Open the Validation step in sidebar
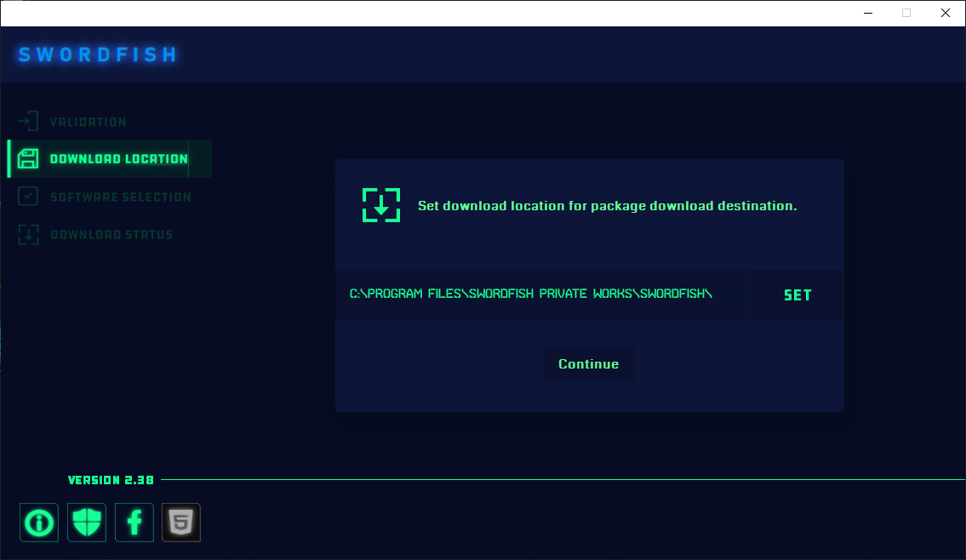Viewport: 966px width, 560px height. click(88, 122)
